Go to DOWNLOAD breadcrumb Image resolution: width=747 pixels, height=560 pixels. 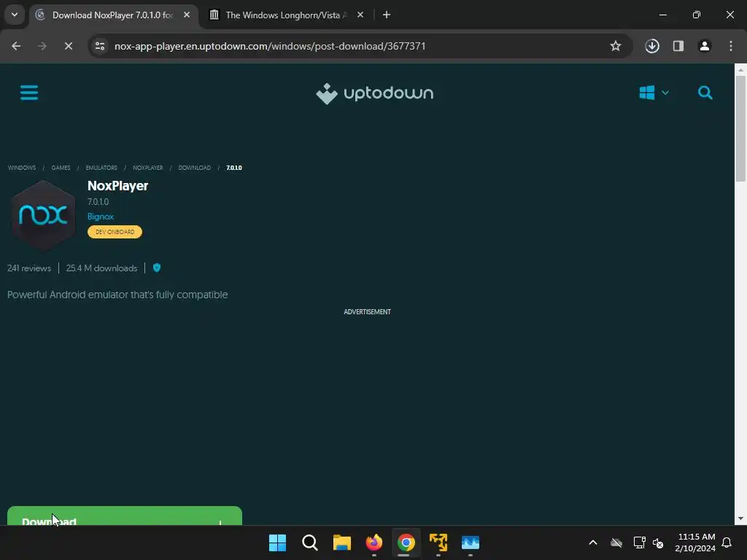(194, 168)
